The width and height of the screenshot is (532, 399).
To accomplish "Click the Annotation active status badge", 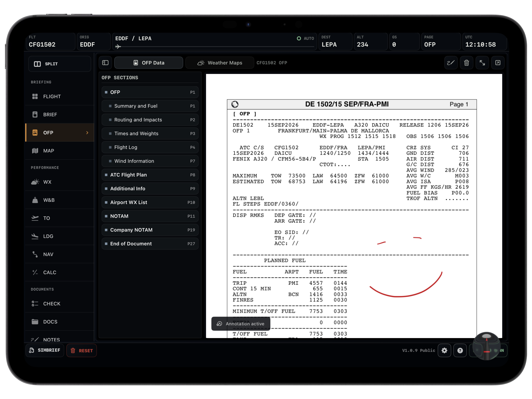I will tap(241, 324).
